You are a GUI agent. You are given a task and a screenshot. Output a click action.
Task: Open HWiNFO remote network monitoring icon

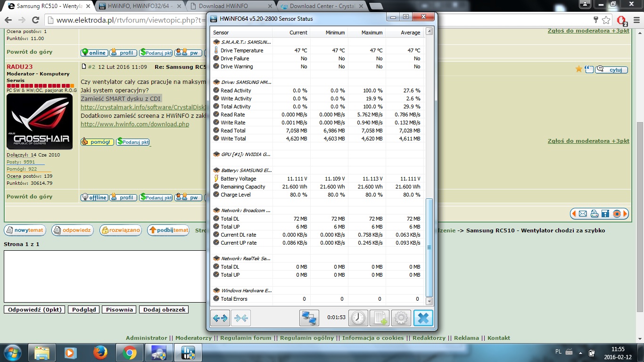pos(309,318)
